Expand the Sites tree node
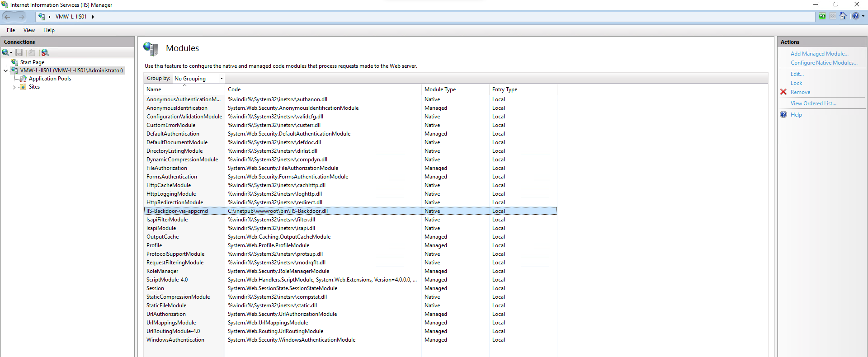868x357 pixels. point(14,87)
